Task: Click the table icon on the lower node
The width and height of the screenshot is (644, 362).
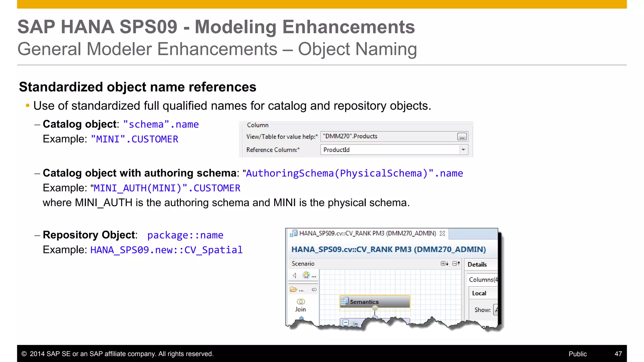Action: pyautogui.click(x=355, y=324)
